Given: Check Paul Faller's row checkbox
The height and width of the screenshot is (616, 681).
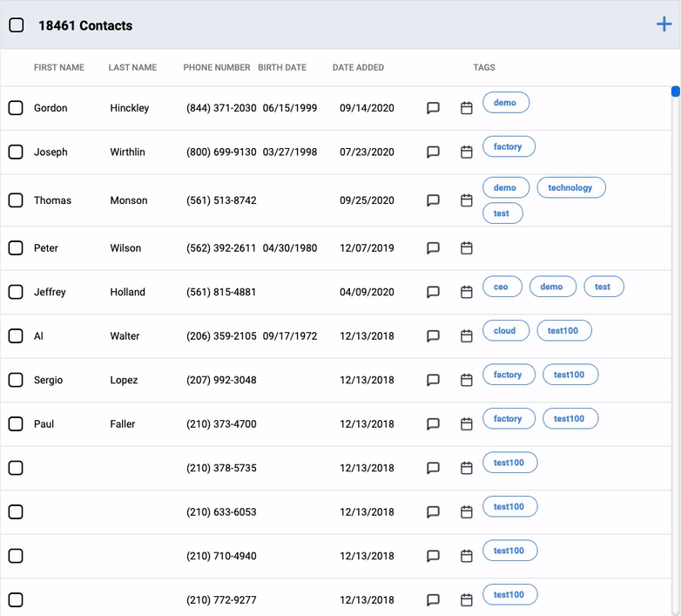Looking at the screenshot, I should pos(16,424).
